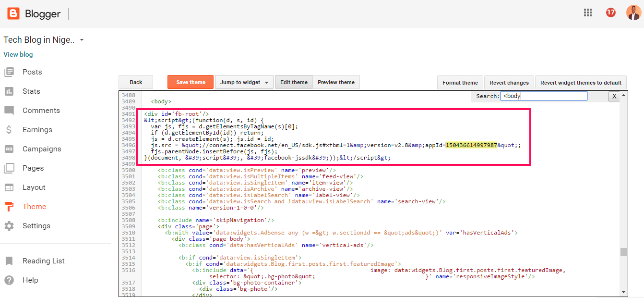
Task: Click inside the Search field
Action: pos(544,96)
